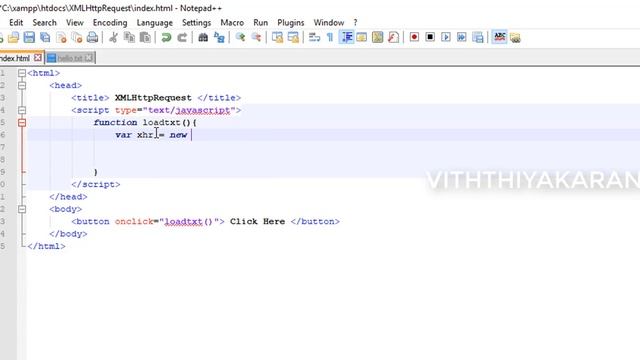Open the Settings menu
The height and width of the screenshot is (360, 640).
[x=196, y=22]
